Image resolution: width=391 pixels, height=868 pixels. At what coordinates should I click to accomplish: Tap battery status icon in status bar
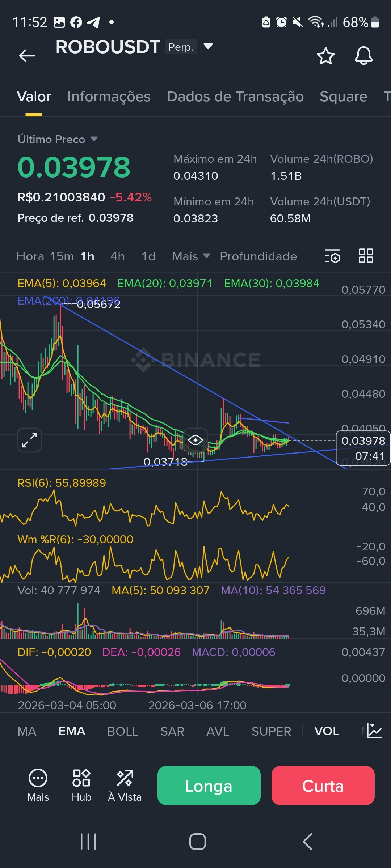tap(375, 22)
